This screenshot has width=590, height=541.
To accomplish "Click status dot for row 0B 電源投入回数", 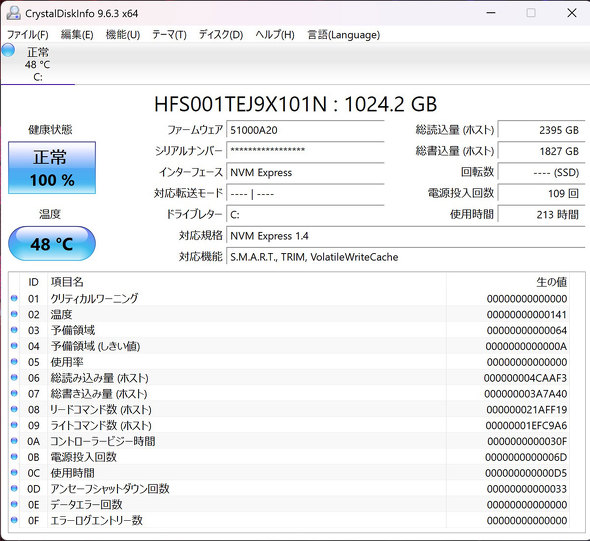I will [14, 457].
